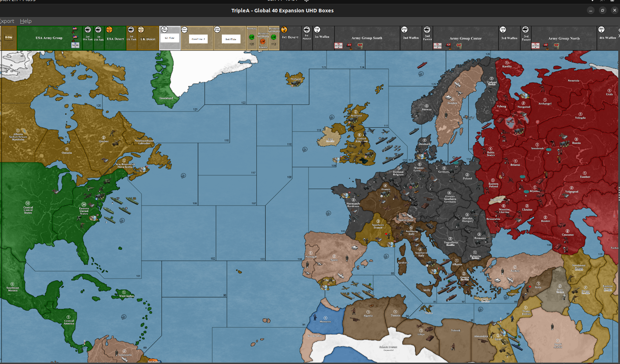Select the 2nd USA Tank token
This screenshot has width=620, height=364.
[88, 30]
